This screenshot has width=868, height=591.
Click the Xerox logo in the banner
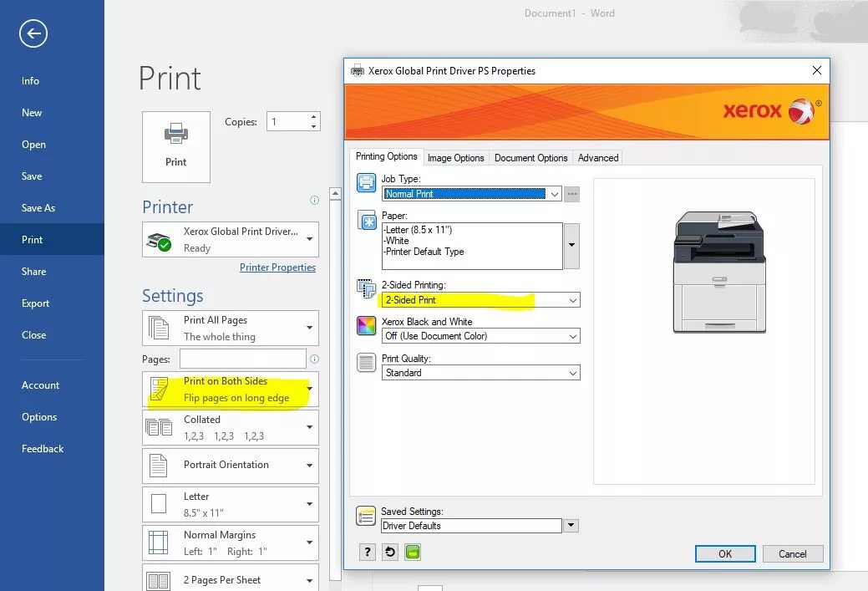point(772,111)
